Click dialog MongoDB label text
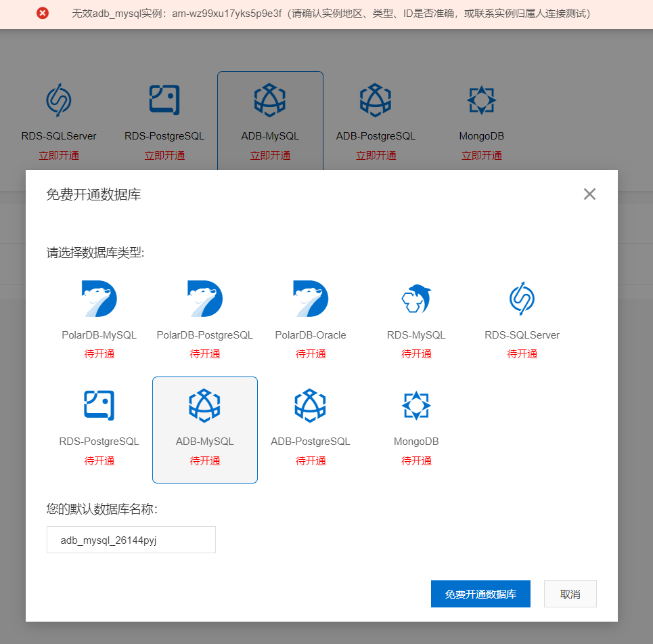The width and height of the screenshot is (653, 644). [416, 442]
